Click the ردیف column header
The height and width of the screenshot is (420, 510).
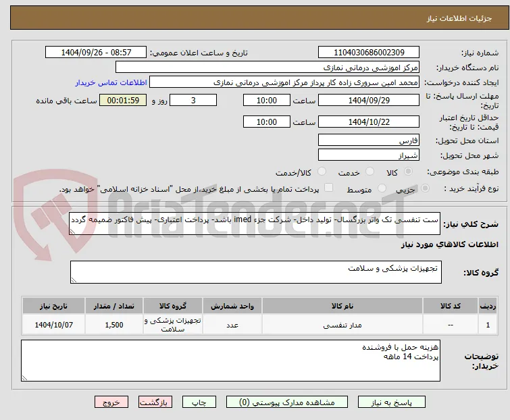[488, 306]
